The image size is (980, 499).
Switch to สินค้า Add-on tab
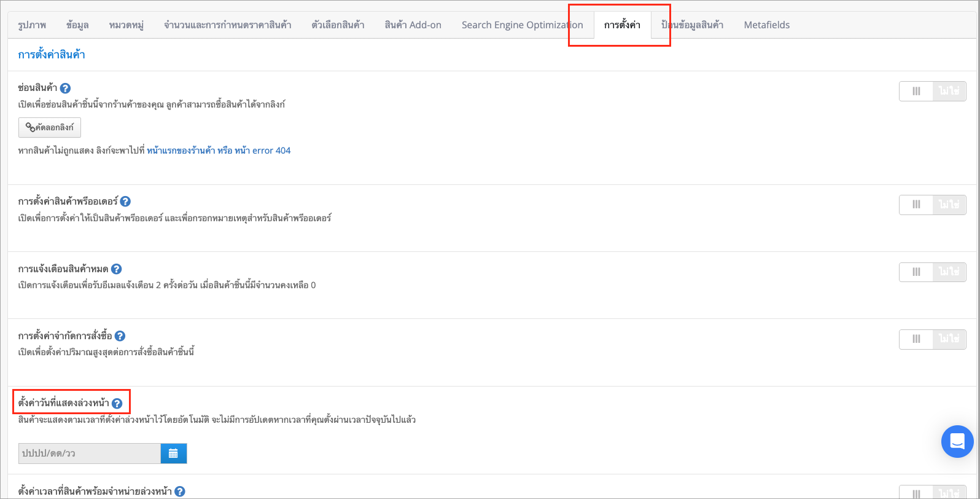[413, 25]
